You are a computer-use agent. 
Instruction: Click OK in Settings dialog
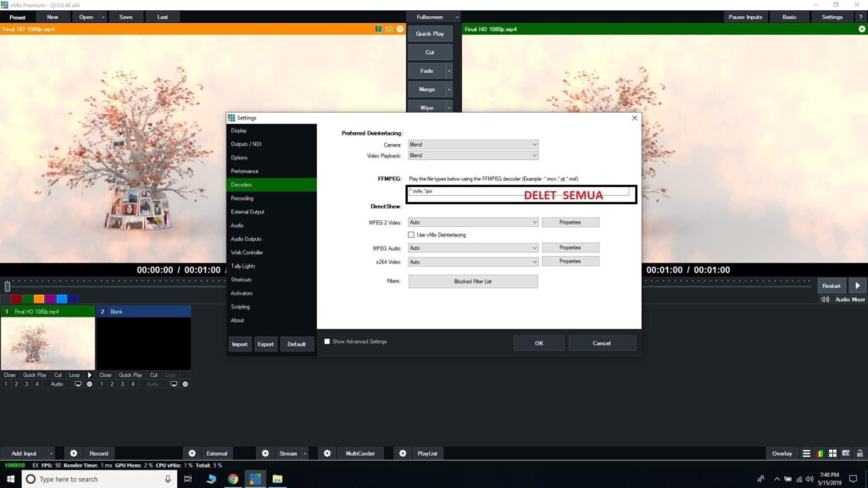coord(538,343)
